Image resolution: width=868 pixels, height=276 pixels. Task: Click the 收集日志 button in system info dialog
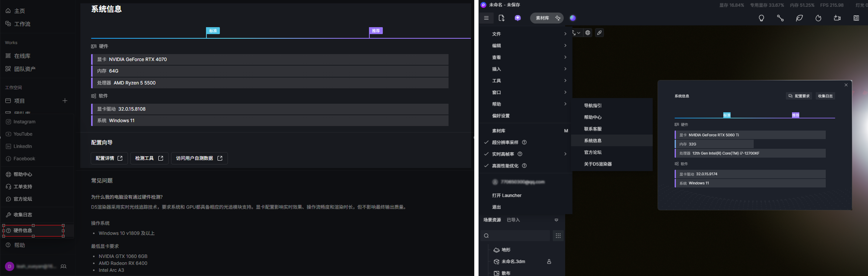825,96
